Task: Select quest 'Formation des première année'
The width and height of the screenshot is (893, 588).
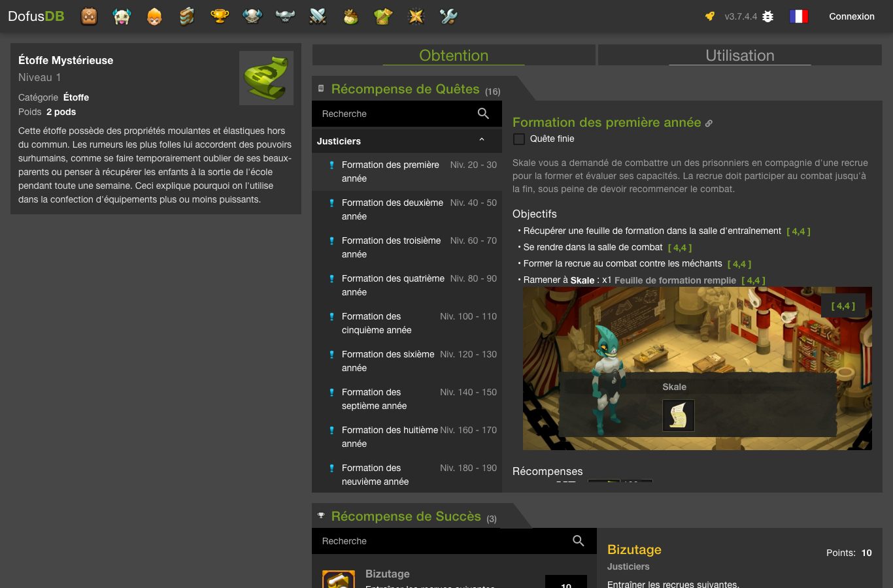Action: [407, 172]
